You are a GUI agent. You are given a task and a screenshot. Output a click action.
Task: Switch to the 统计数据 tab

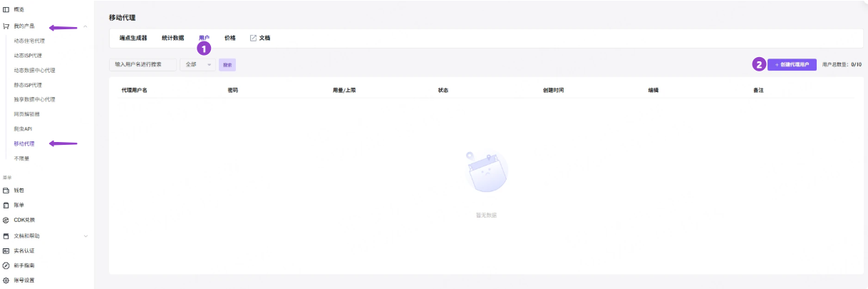[x=172, y=38]
